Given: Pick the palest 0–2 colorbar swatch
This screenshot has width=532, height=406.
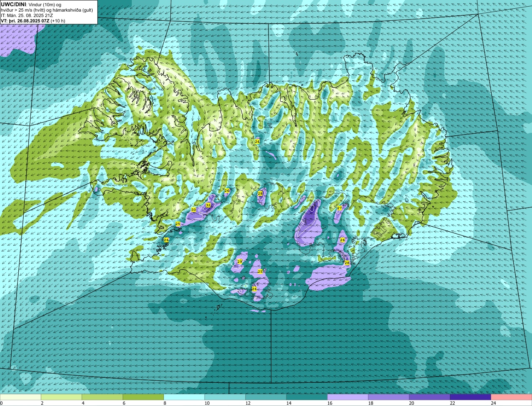Looking at the screenshot, I should coord(21,397).
